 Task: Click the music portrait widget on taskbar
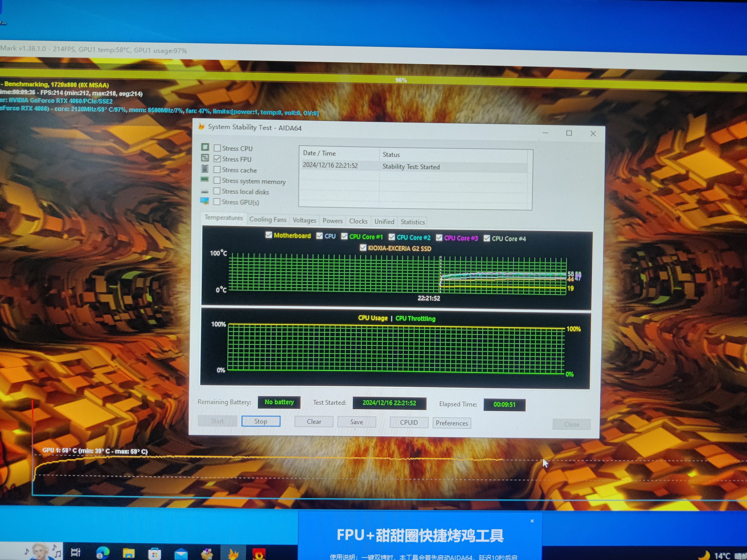[42, 551]
